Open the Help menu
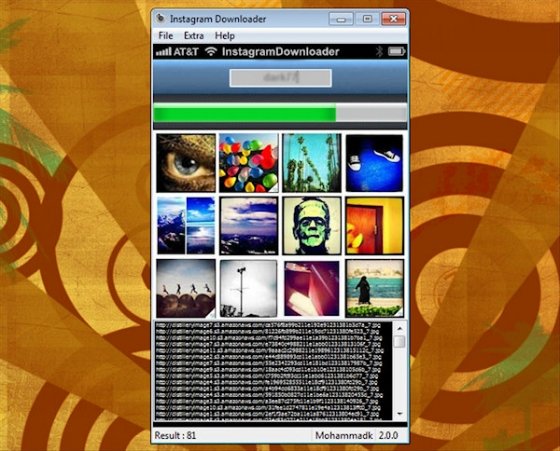 [x=225, y=36]
